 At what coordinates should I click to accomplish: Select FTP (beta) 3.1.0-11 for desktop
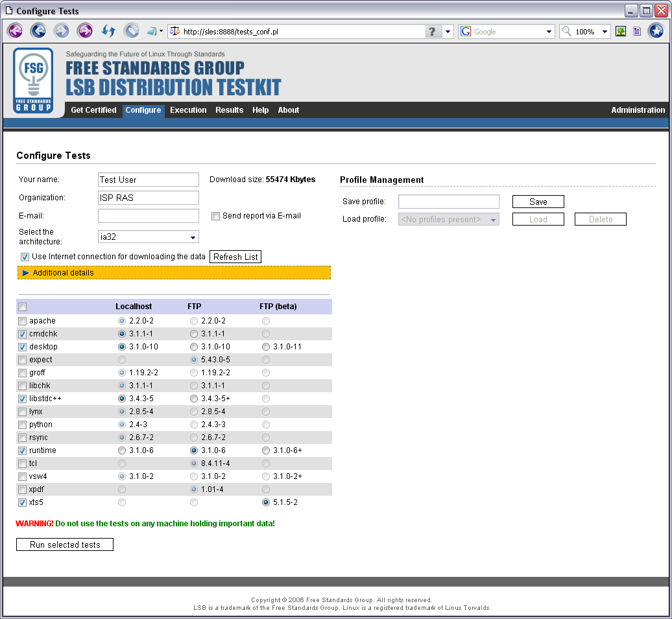pyautogui.click(x=266, y=347)
